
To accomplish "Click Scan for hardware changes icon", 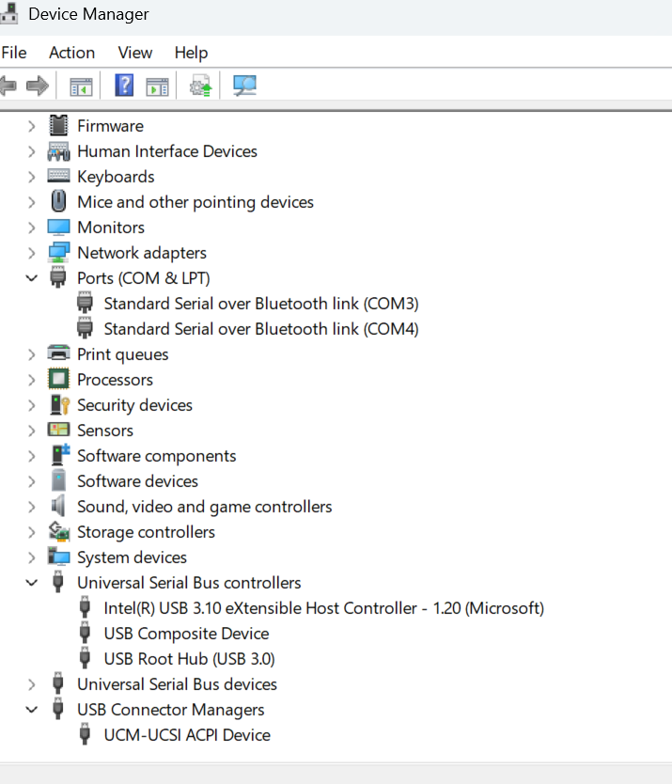I will point(244,86).
